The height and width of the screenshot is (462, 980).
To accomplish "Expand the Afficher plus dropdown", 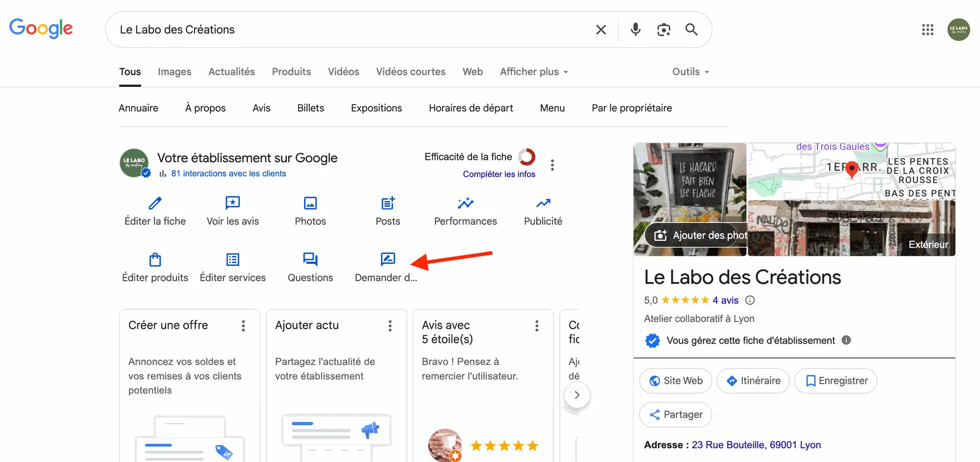I will point(534,71).
